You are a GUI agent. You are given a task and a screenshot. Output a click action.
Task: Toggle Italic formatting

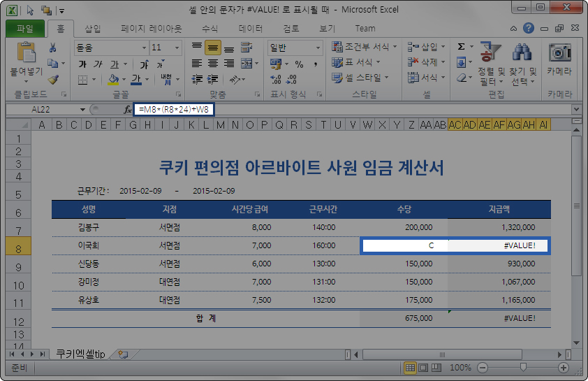tap(98, 64)
